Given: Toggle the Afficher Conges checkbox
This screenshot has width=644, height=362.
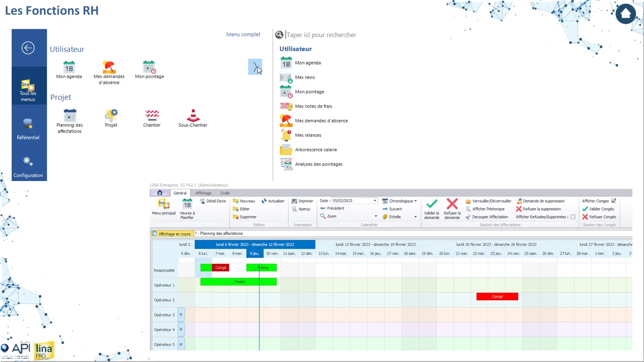Looking at the screenshot, I should click(614, 201).
